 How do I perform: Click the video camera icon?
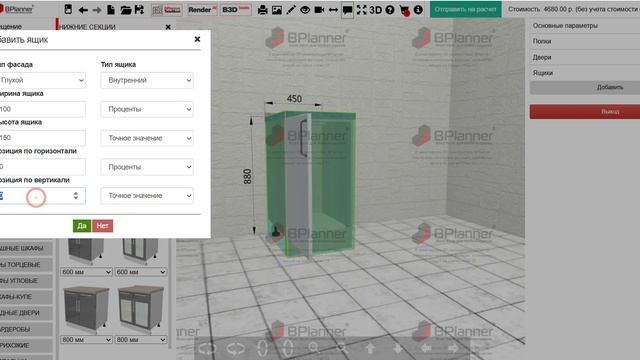[319, 10]
